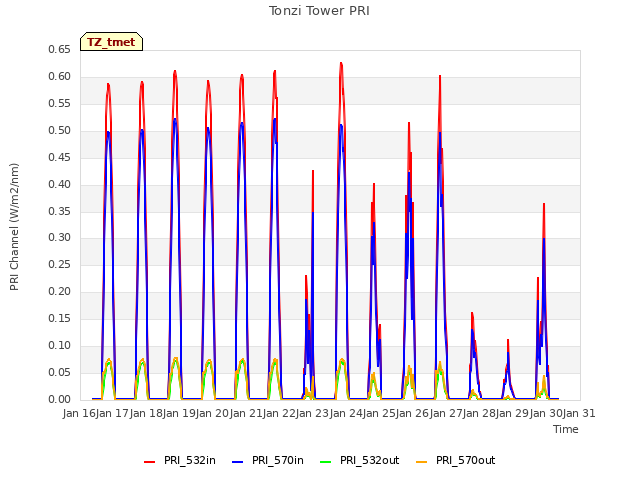
Task: Click the blue PRI_570in legend swatch
Action: 238,462
